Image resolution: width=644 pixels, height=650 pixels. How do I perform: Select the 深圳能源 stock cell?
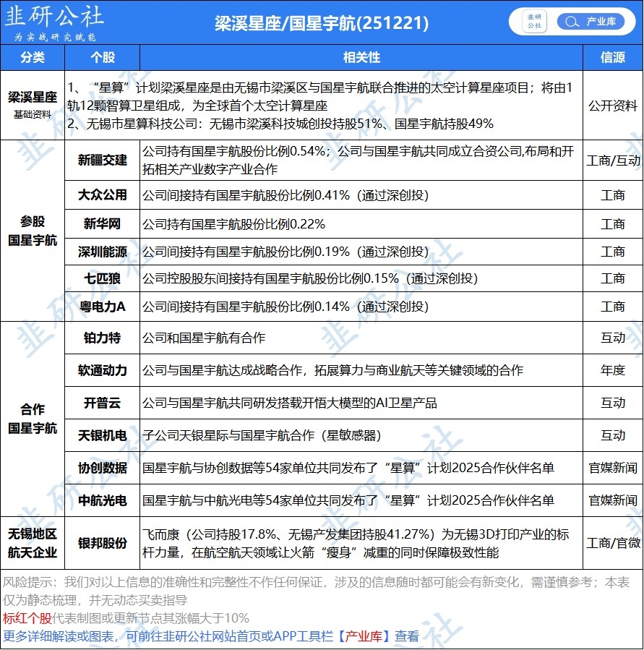(x=103, y=252)
